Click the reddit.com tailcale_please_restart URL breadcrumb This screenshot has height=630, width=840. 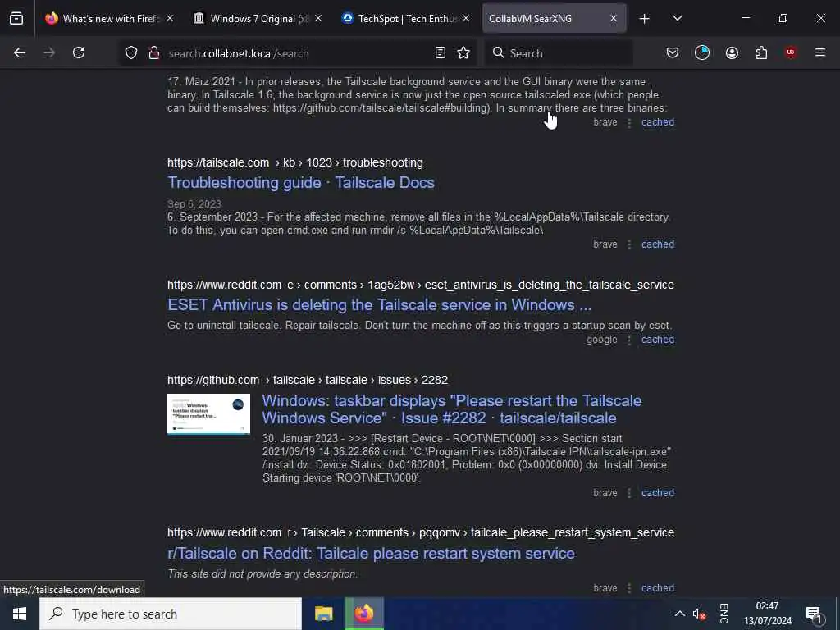pos(421,532)
